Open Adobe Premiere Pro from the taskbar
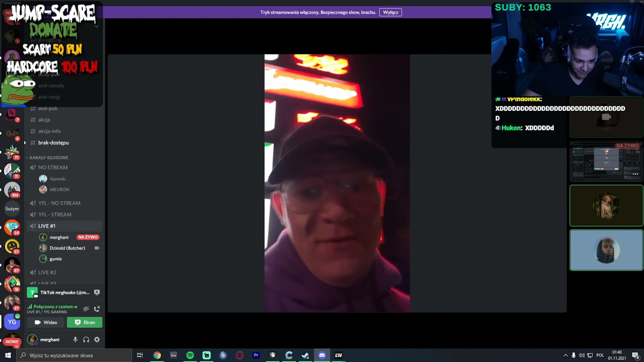Image resolution: width=644 pixels, height=362 pixels. point(256,355)
